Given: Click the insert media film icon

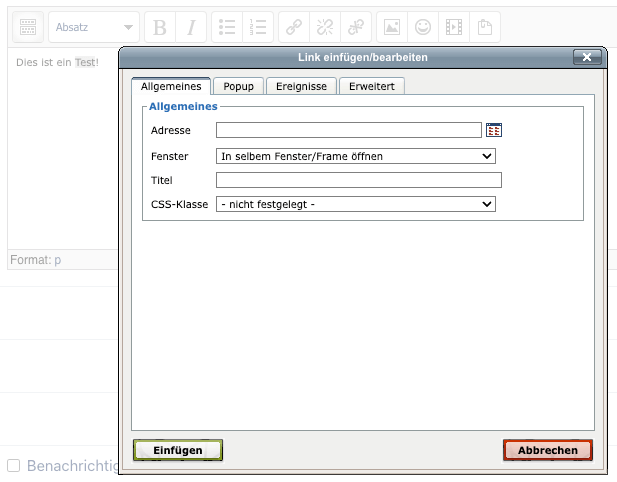Looking at the screenshot, I should click(454, 27).
